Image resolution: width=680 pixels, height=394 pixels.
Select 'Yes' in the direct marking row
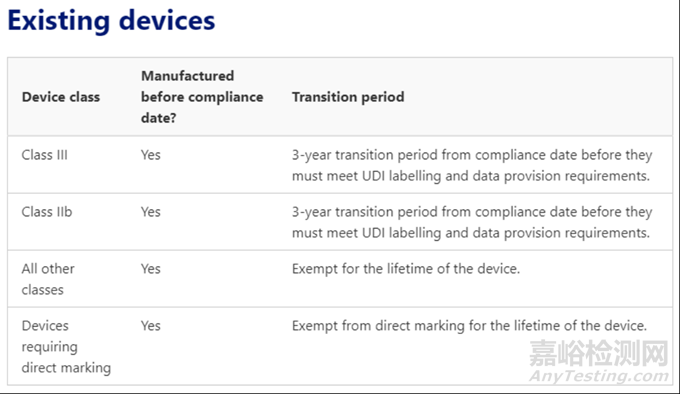point(150,326)
